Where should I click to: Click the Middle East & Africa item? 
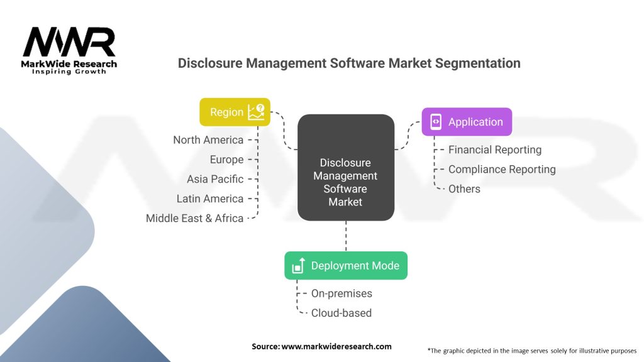(x=194, y=218)
